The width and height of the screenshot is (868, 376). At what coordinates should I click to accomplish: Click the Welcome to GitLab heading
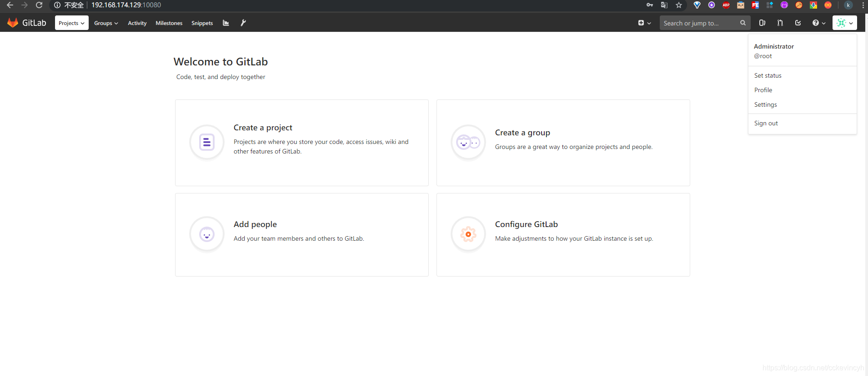tap(221, 62)
